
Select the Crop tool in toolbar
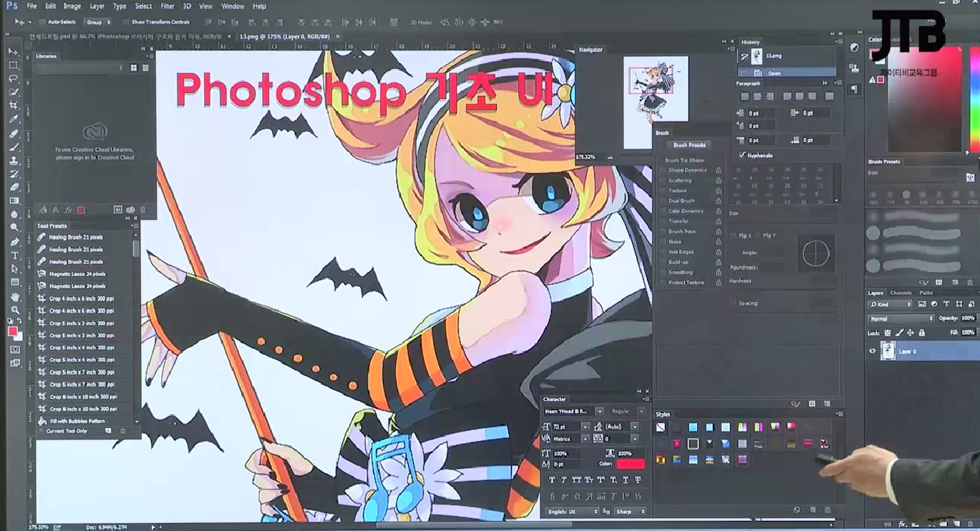pos(14,106)
